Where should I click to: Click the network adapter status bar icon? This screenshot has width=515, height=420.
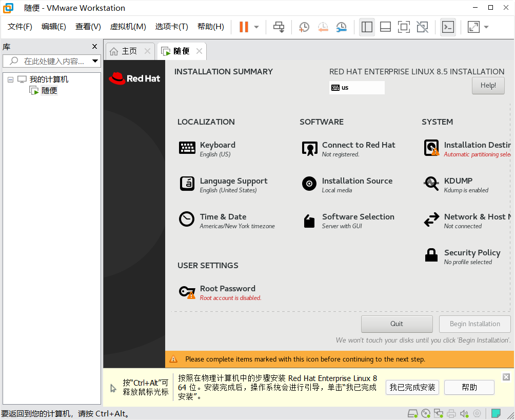click(x=438, y=413)
